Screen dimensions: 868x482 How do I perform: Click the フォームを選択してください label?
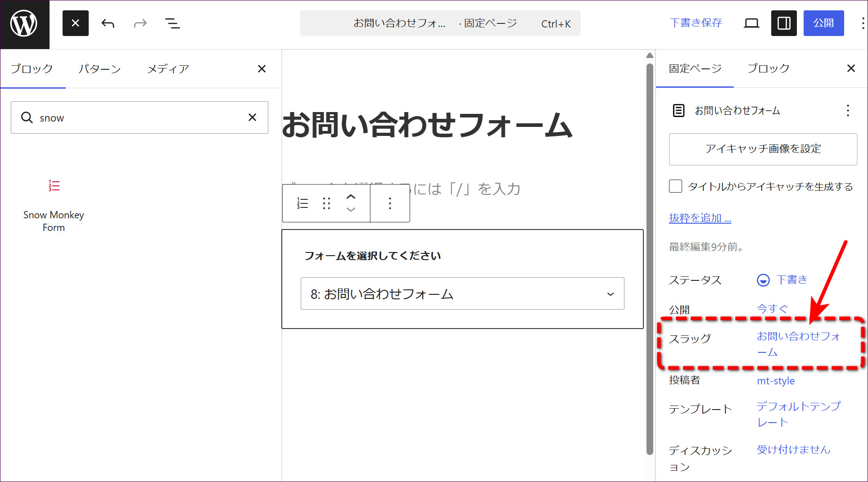[372, 256]
